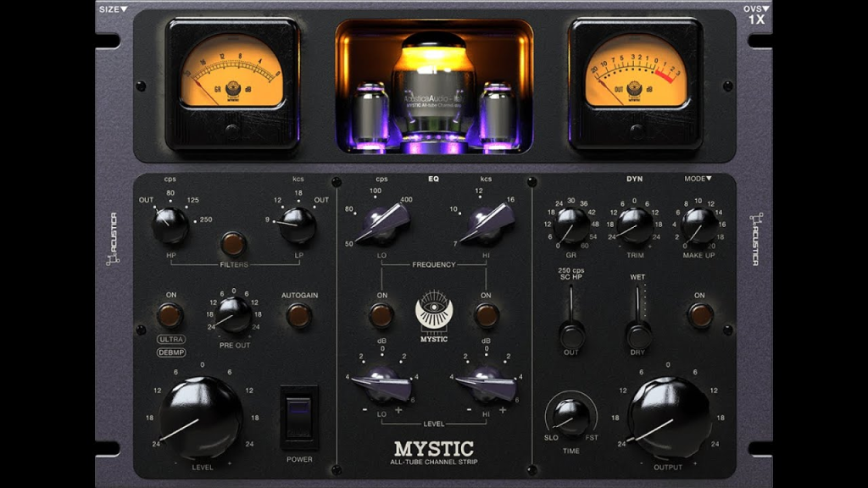Viewport: 868px width, 488px height.
Task: Click the large input LEVEL knob
Action: [x=200, y=417]
